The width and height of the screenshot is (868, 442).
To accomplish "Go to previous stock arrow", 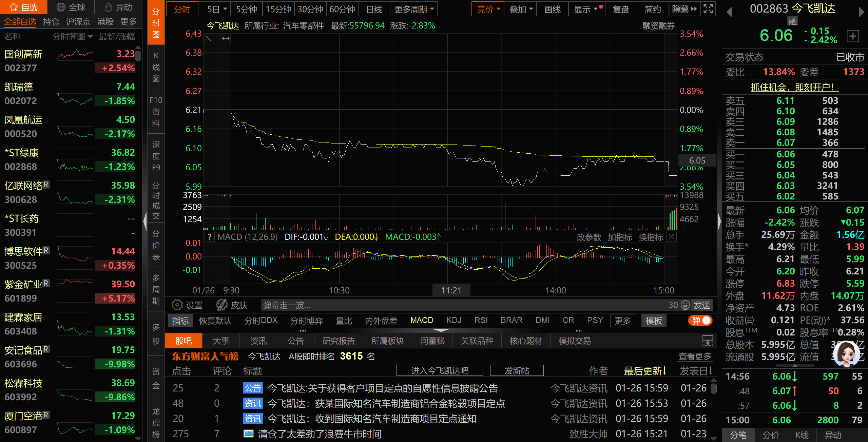I will click(x=729, y=12).
